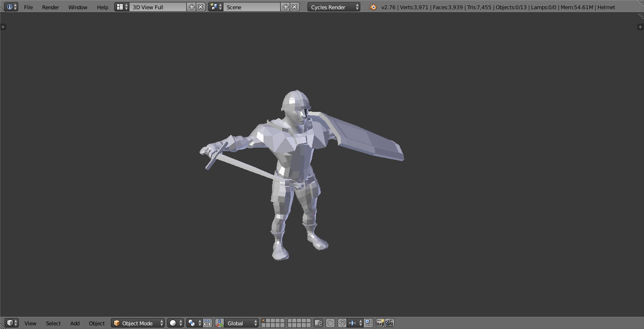
Task: Click the 'Mem:54.61M' statistic
Action: (x=577, y=7)
